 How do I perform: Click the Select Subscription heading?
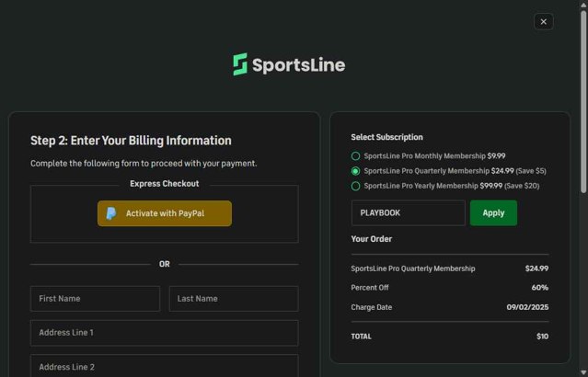(x=386, y=137)
